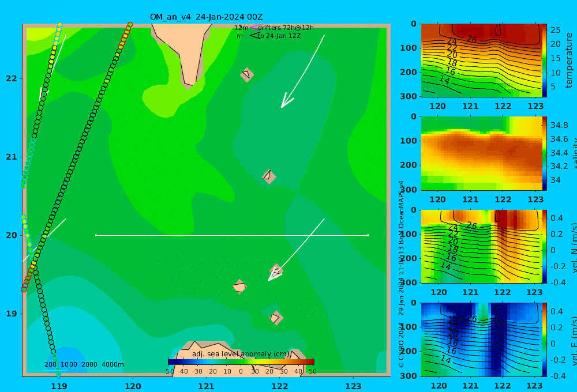This screenshot has width=577, height=392.
Task: Click the 'adj. sea level anomaly (cm)' colorbar title
Action: [x=241, y=354]
